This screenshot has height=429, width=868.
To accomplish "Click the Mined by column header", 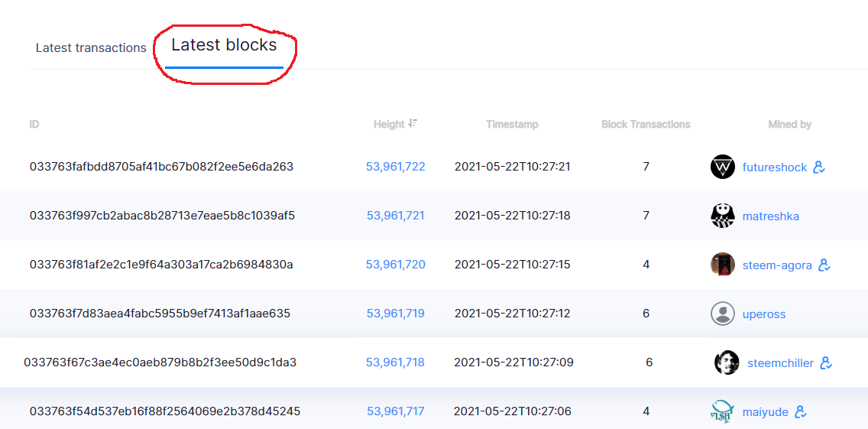I will click(x=789, y=125).
